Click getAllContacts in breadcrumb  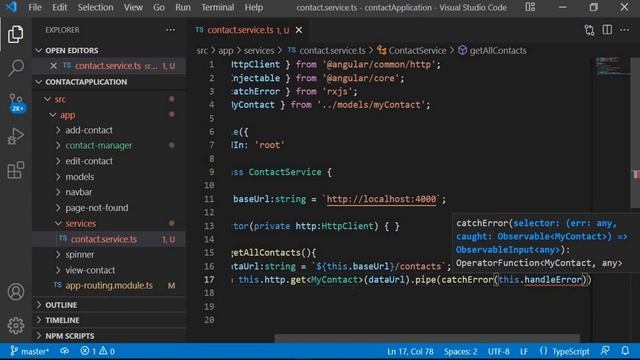click(x=498, y=51)
